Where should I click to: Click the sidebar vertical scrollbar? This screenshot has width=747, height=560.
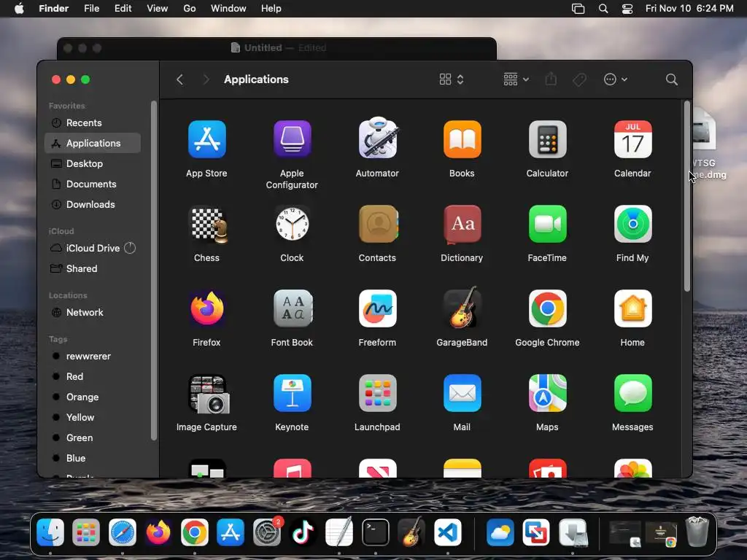pyautogui.click(x=154, y=271)
